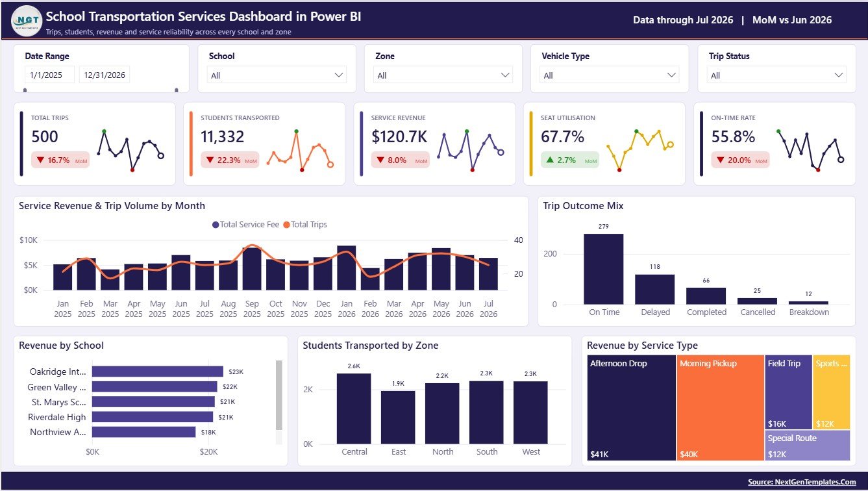
Task: Click the 'Revenue by Service Type' title
Action: coord(642,346)
